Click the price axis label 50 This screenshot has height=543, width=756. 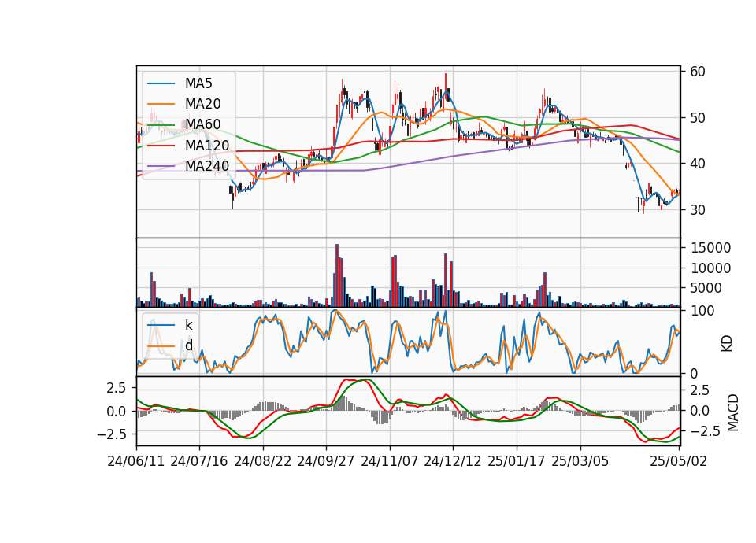(x=698, y=118)
